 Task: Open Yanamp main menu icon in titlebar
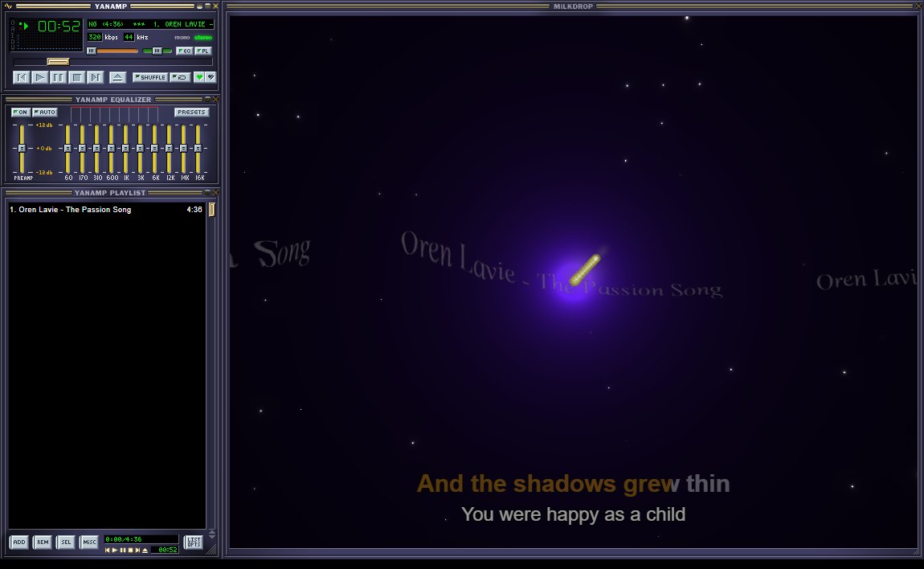coord(8,6)
